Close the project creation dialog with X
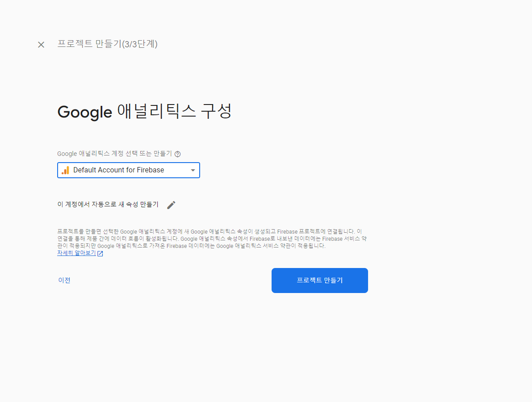The width and height of the screenshot is (532, 402). click(41, 44)
